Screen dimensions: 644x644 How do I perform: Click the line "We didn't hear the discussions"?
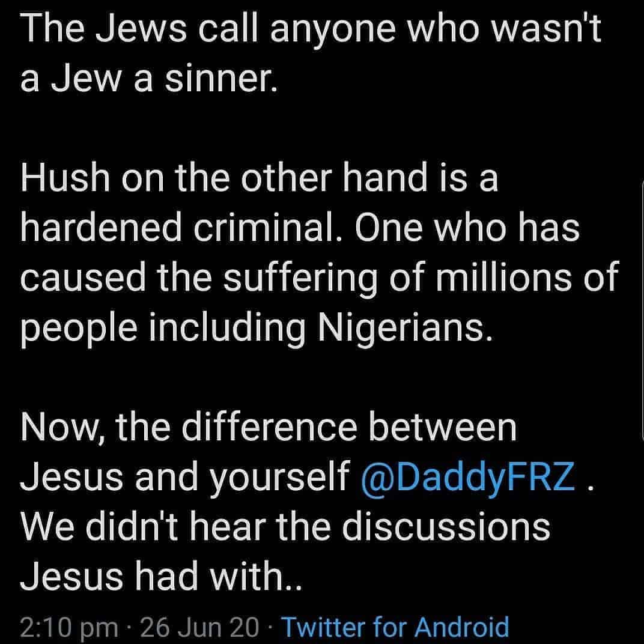[x=285, y=526]
